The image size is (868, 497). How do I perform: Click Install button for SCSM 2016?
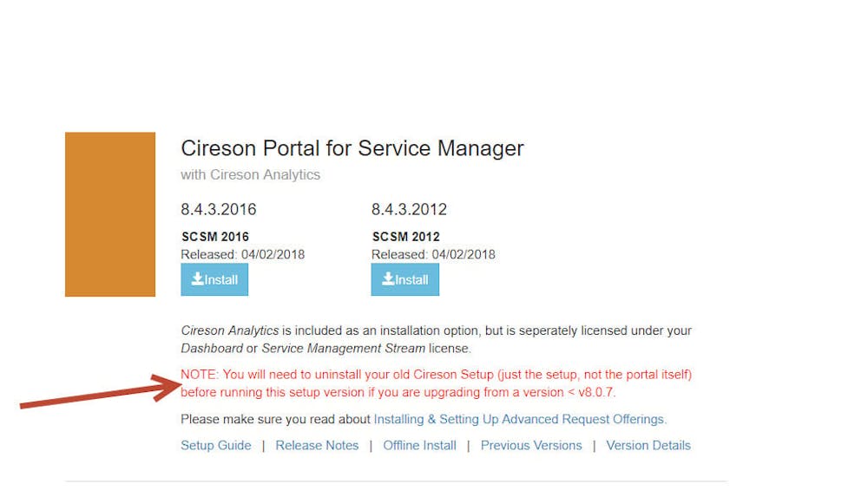point(214,279)
